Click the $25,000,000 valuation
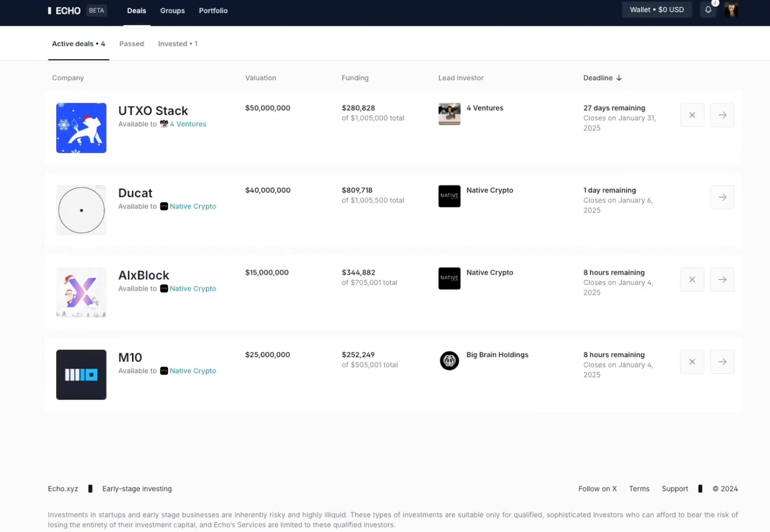This screenshot has height=532, width=770. tap(268, 355)
